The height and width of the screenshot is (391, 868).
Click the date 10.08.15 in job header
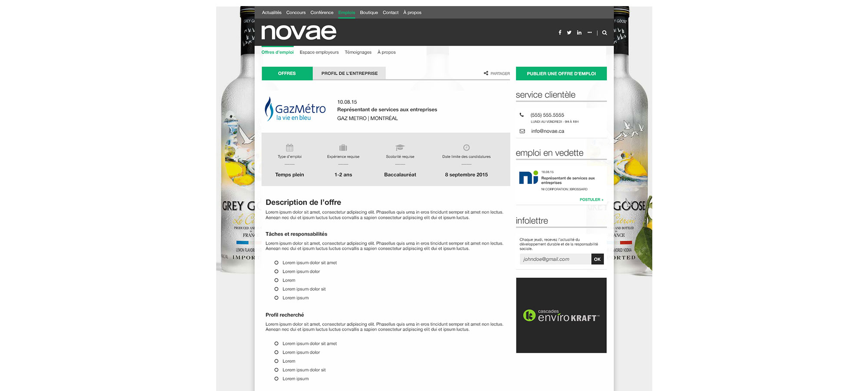347,102
